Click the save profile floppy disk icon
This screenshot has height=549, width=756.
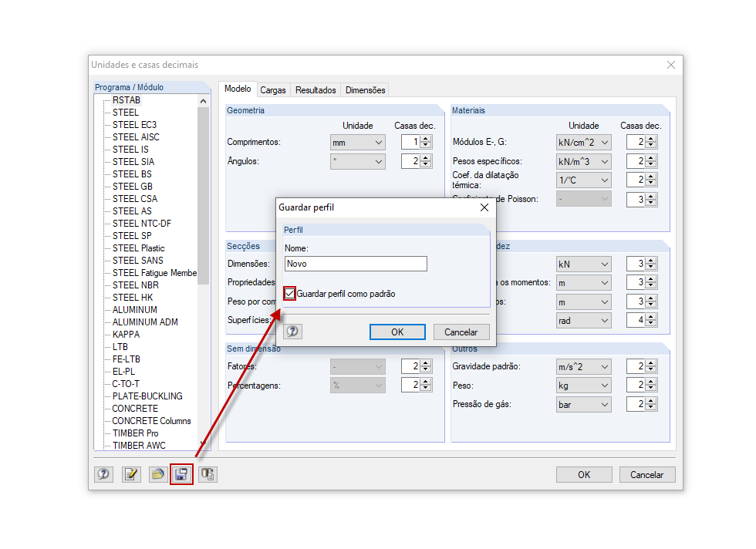point(181,474)
